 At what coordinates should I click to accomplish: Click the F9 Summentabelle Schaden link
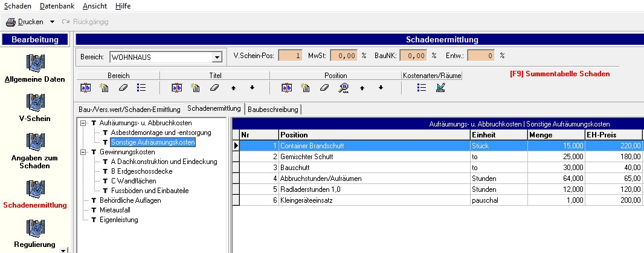pyautogui.click(x=560, y=74)
